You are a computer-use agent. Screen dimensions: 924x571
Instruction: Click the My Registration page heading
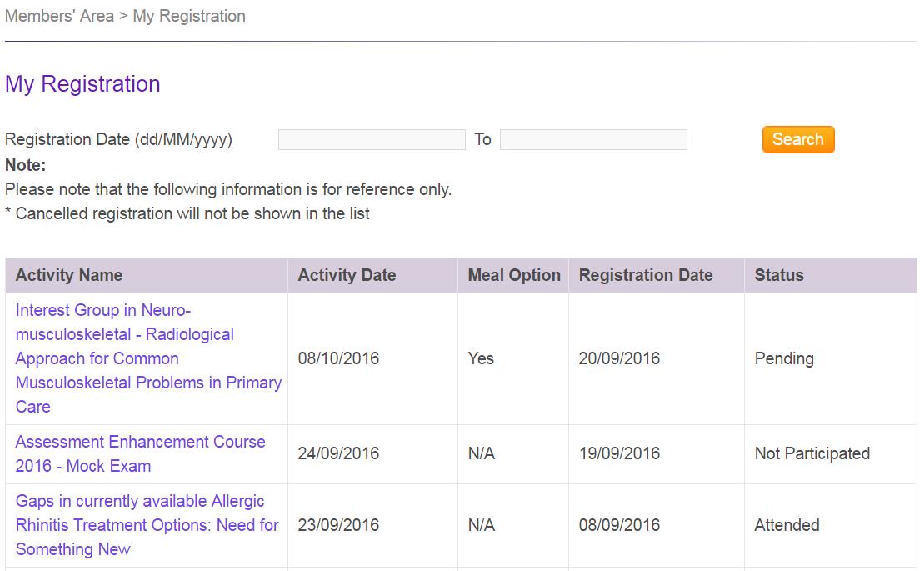tap(82, 84)
